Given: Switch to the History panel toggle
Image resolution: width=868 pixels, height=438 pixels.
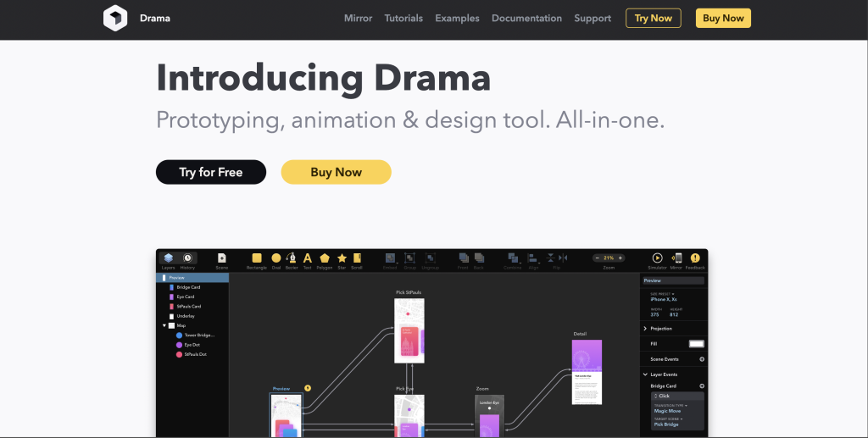Looking at the screenshot, I should pos(187,258).
